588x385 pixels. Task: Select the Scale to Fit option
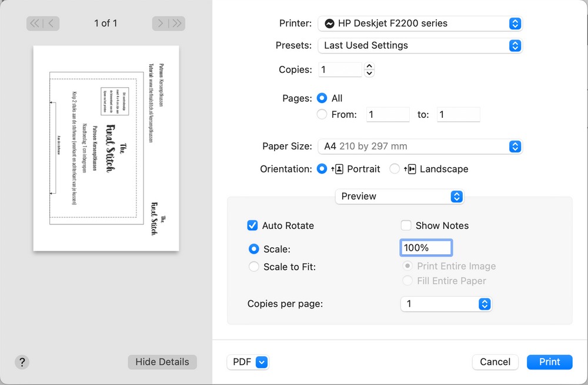[254, 267]
